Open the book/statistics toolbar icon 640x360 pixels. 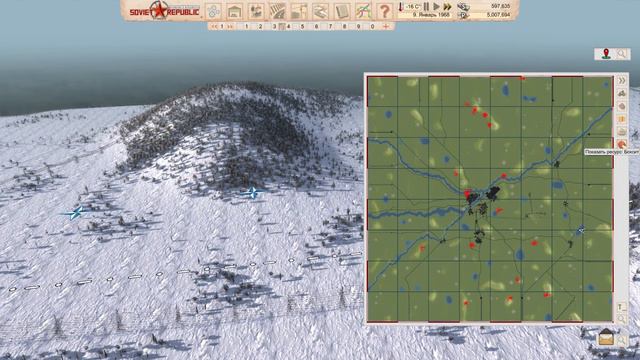click(342, 11)
